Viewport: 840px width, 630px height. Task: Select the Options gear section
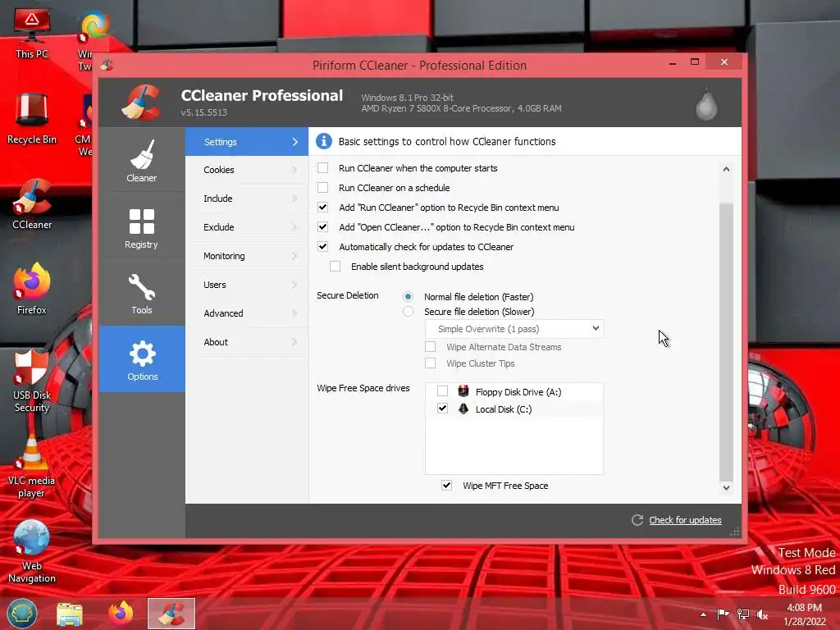click(142, 359)
